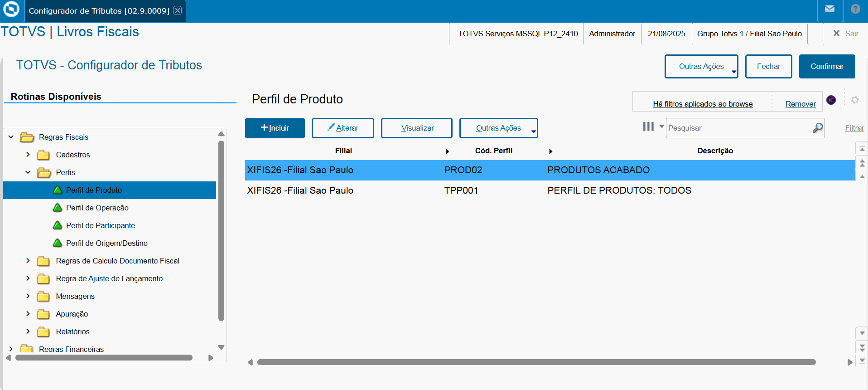Click the PRODUTOS ACABADO description cell

tap(598, 170)
